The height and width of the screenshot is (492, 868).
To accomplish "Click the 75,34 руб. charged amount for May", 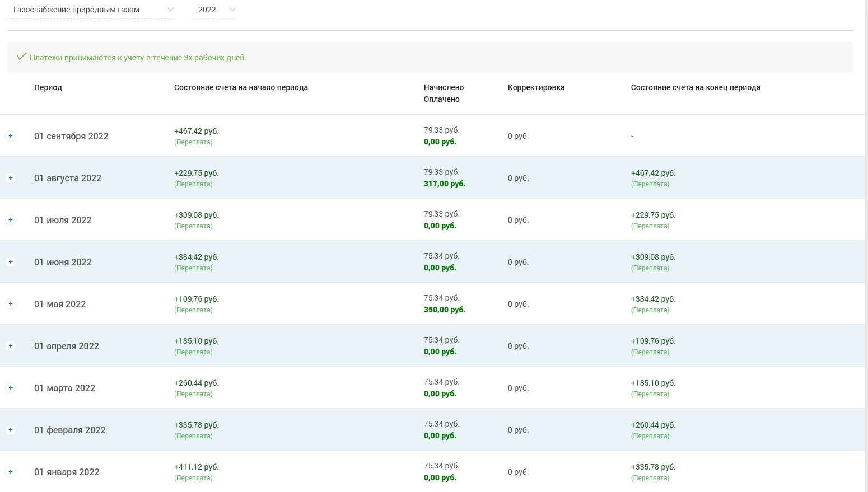I will 442,298.
